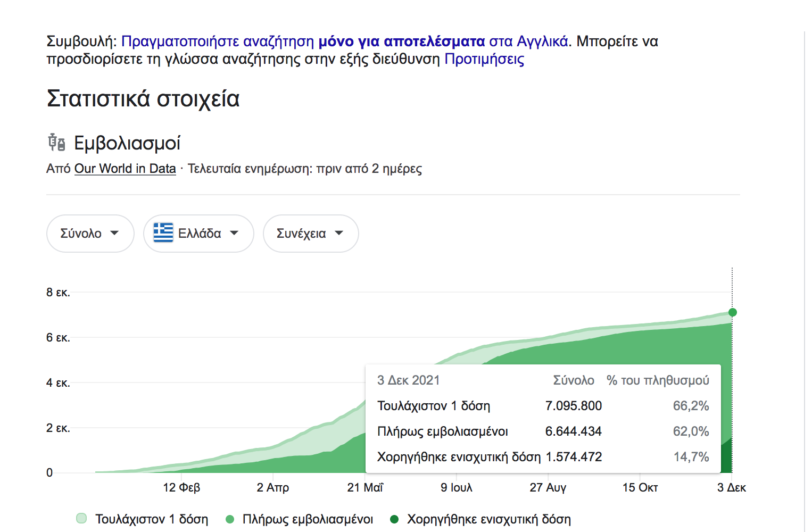Screen dimensions: 812x532
Task: Click the 2 εκ. y-axis label
Action: pos(58,428)
